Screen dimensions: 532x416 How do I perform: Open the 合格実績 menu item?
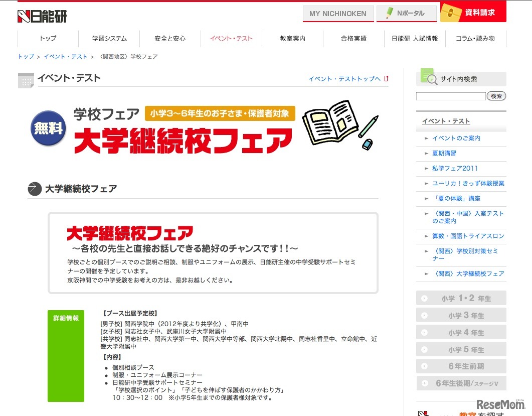tap(353, 38)
